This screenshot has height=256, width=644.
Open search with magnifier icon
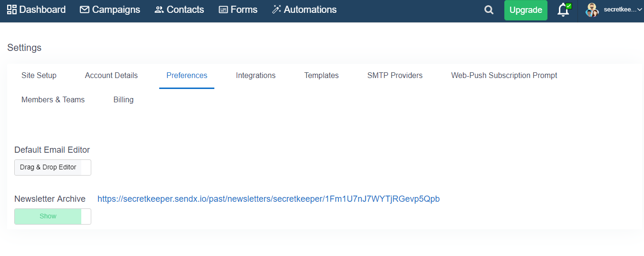489,10
